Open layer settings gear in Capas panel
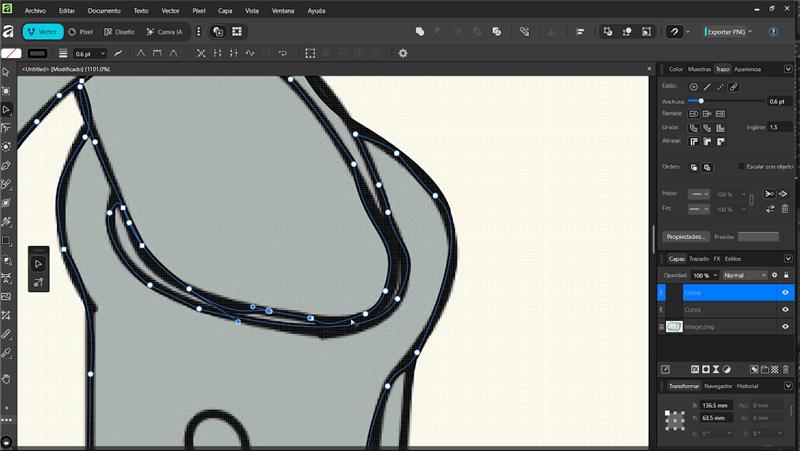The width and height of the screenshot is (800, 451). 774,275
